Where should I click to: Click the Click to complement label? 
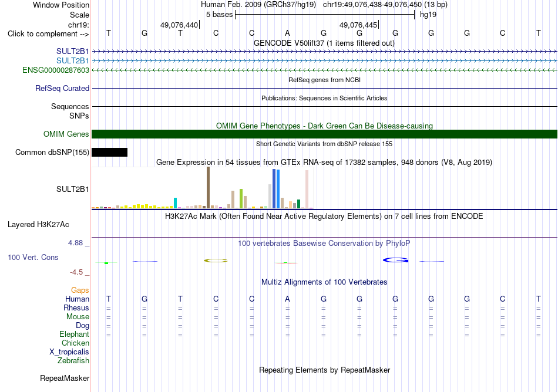(x=48, y=34)
